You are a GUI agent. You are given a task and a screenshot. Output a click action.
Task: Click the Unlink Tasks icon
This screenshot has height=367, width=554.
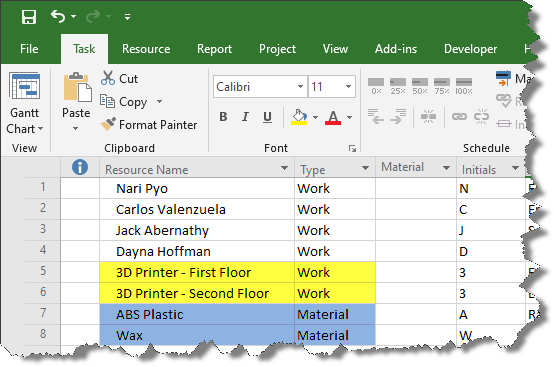click(x=481, y=117)
